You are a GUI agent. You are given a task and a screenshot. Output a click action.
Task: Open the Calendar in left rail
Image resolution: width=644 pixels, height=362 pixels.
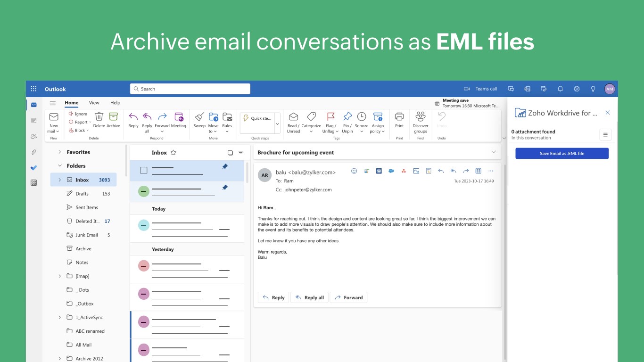[34, 120]
